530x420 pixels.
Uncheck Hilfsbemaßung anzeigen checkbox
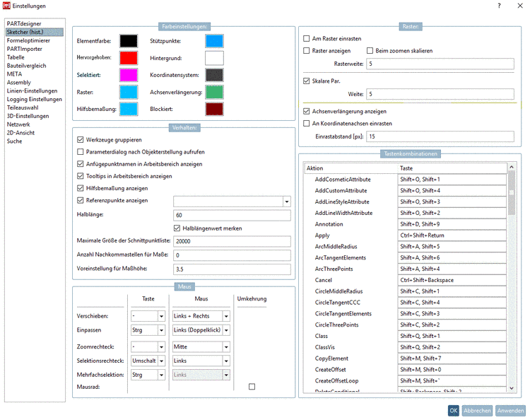click(80, 188)
